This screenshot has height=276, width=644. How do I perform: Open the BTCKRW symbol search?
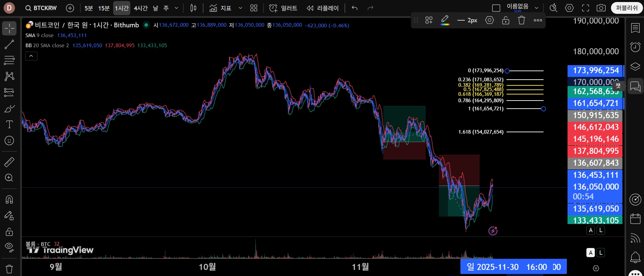(x=41, y=8)
